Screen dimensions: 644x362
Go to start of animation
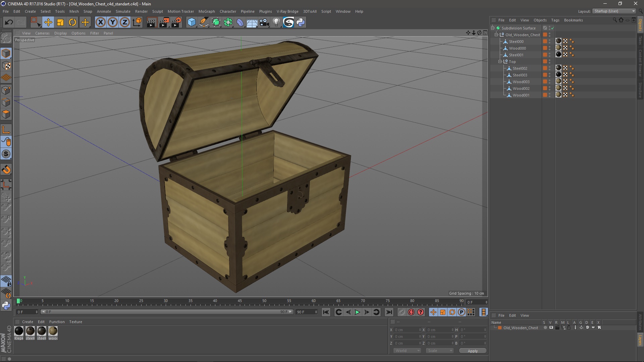coord(326,312)
